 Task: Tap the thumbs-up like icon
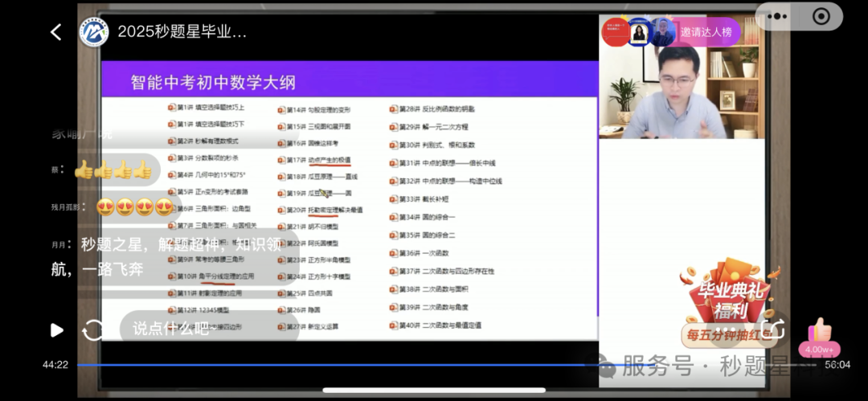click(x=819, y=330)
